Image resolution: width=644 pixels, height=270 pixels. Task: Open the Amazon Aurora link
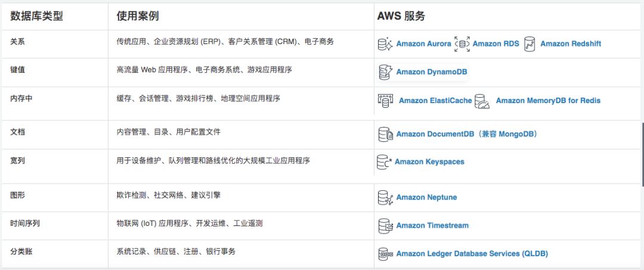[x=423, y=44]
